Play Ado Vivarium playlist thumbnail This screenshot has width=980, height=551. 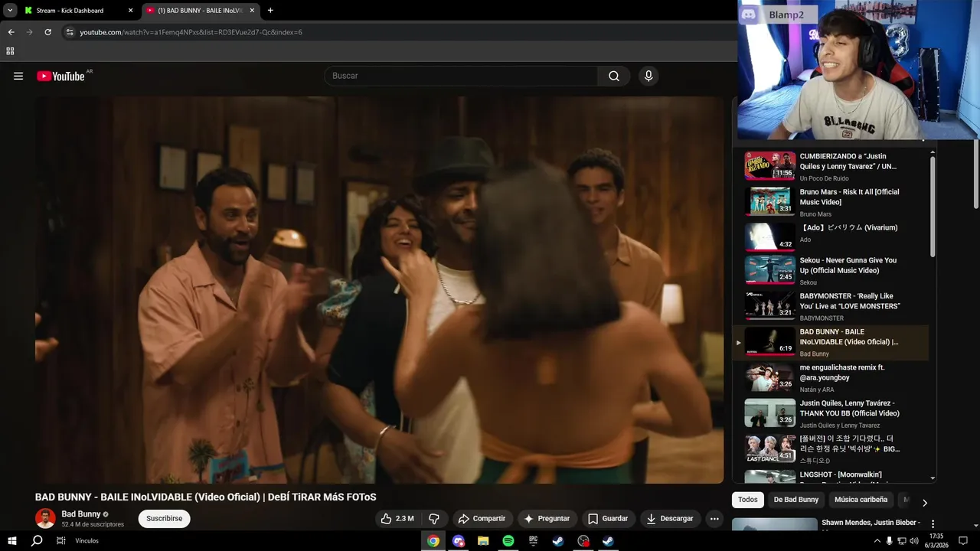click(x=770, y=236)
